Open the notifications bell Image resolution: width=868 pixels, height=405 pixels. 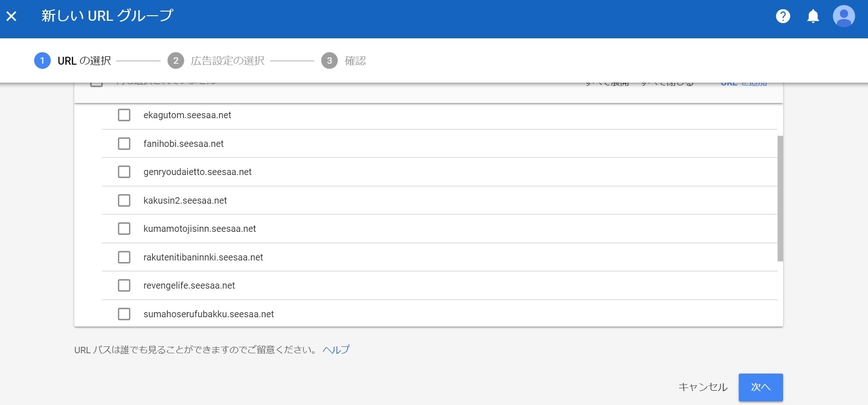[813, 17]
